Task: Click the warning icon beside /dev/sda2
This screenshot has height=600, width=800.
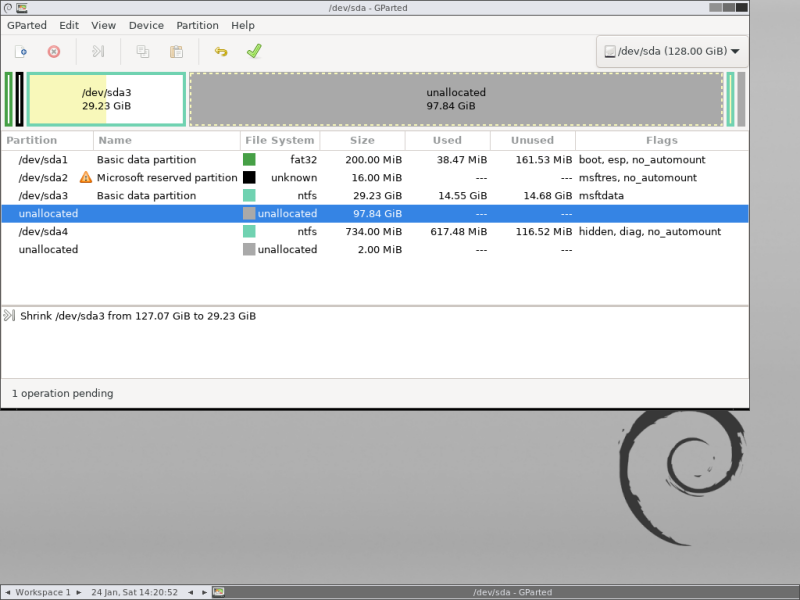Action: pyautogui.click(x=86, y=178)
